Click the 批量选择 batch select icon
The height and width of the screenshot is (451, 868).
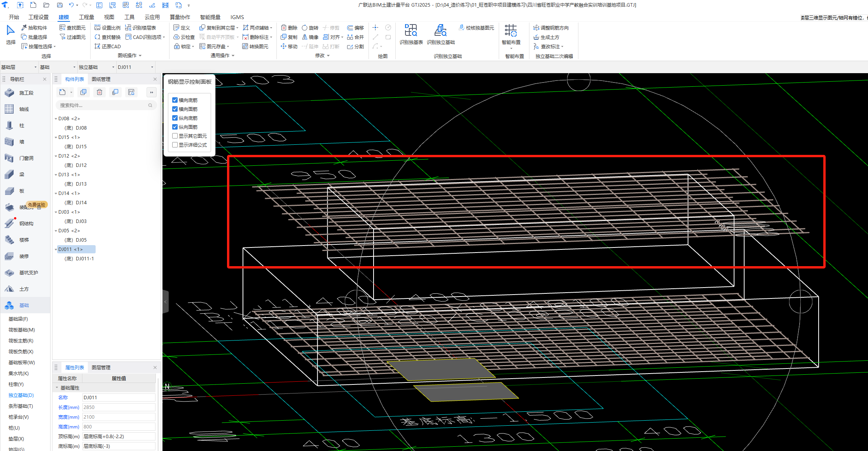coord(24,37)
